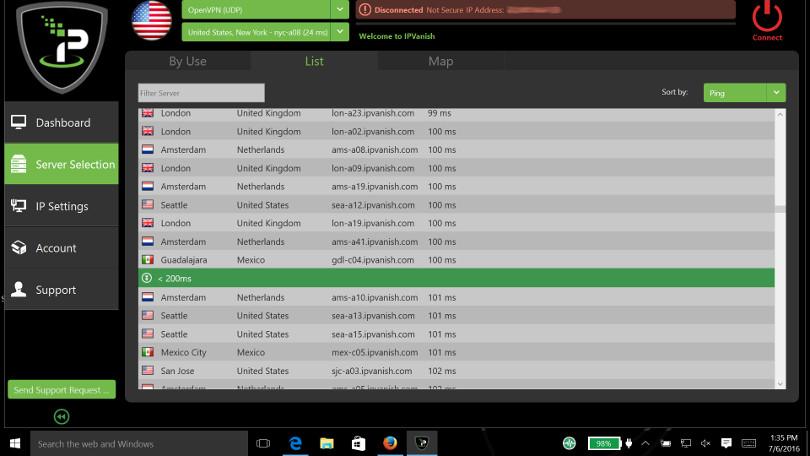The width and height of the screenshot is (810, 456).
Task: Open IP Settings in sidebar
Action: tap(61, 206)
